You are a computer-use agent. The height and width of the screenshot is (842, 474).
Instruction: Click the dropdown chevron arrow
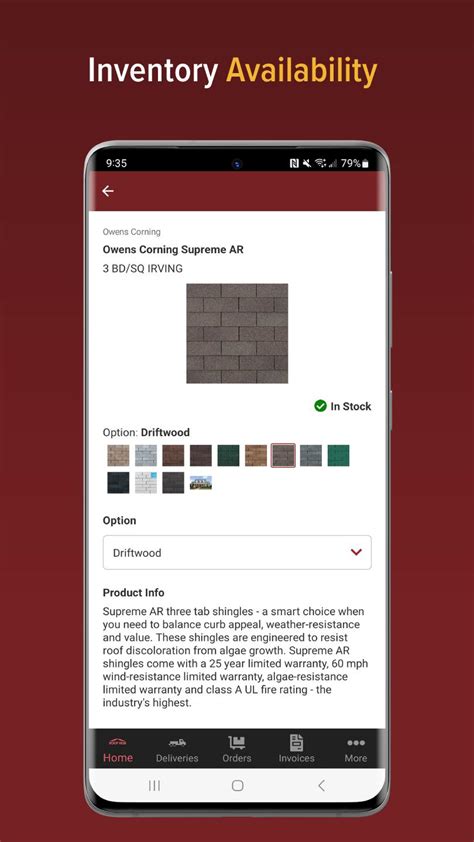[356, 552]
